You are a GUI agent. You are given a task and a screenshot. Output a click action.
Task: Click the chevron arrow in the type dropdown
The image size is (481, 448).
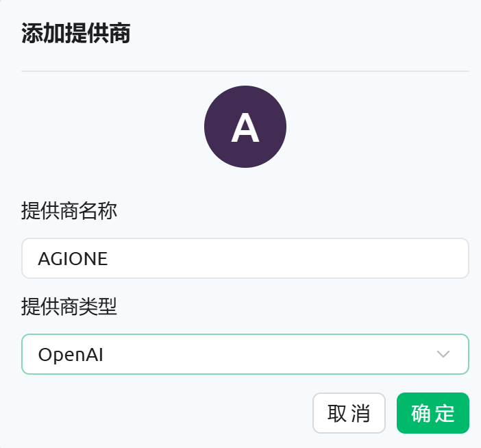[443, 354]
